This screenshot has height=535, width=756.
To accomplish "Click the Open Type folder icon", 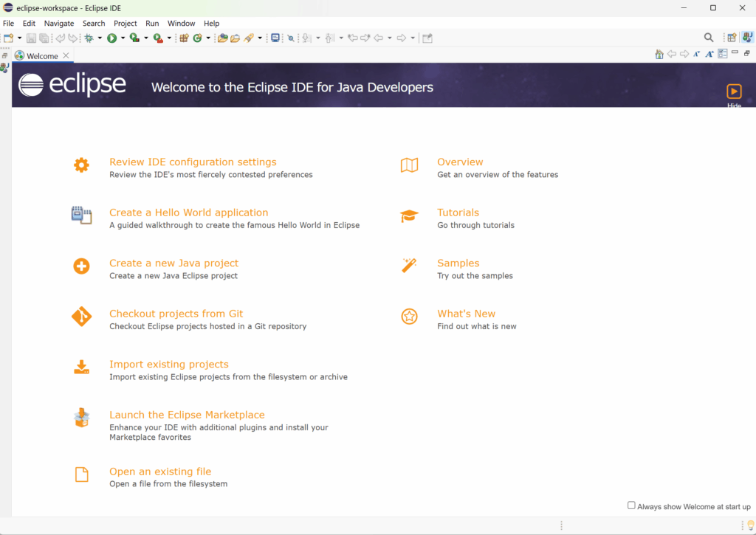I will [223, 38].
